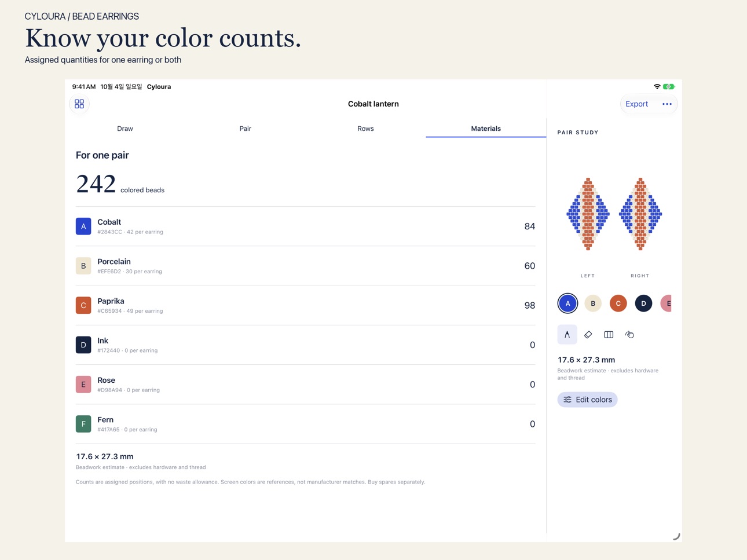
Task: Click the Rose E swatch in list
Action: click(83, 385)
